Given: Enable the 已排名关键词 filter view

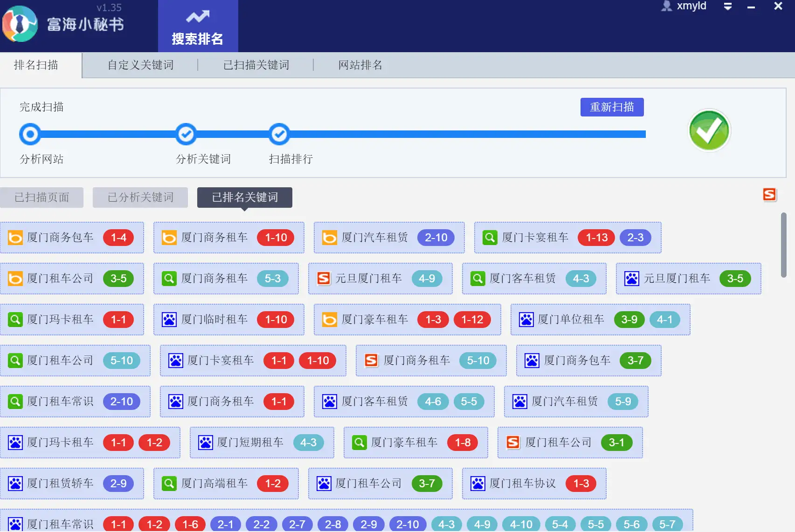Looking at the screenshot, I should click(x=245, y=197).
